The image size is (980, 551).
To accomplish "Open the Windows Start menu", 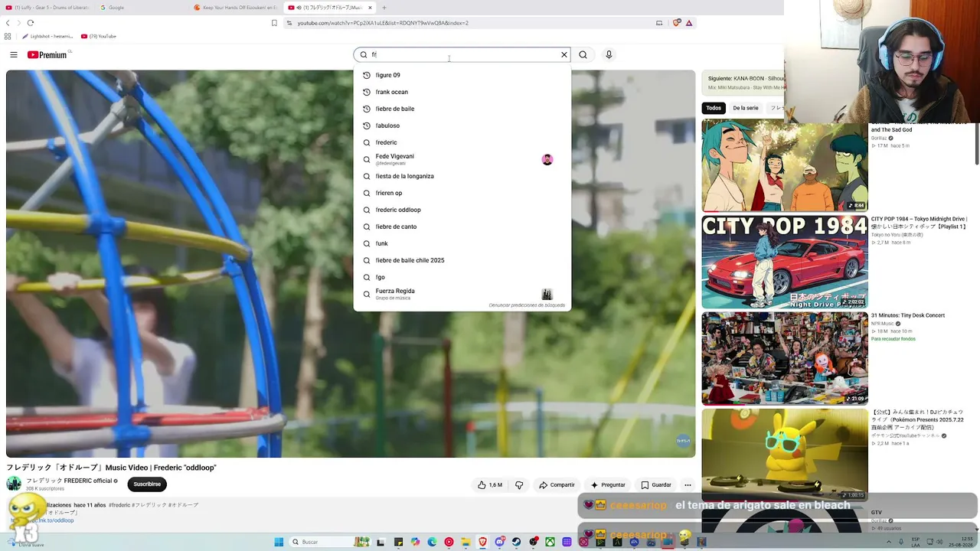I will tap(279, 542).
